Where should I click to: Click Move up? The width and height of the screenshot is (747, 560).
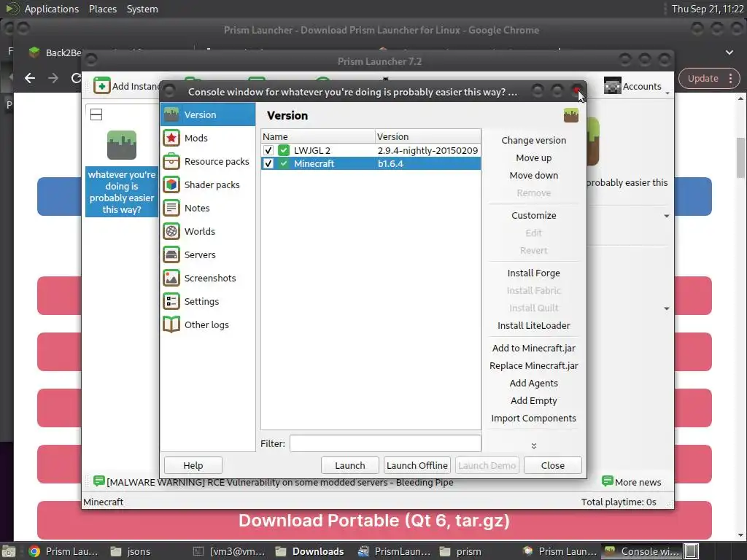pyautogui.click(x=533, y=158)
